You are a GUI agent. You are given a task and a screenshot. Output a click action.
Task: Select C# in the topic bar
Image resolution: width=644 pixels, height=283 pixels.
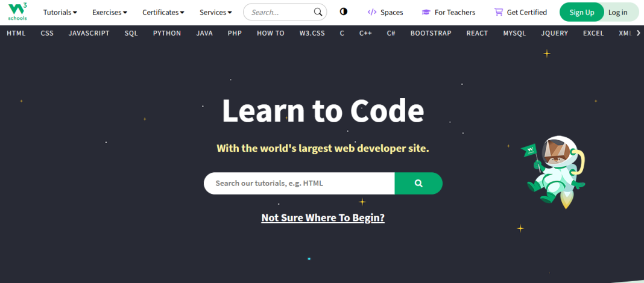(x=391, y=33)
